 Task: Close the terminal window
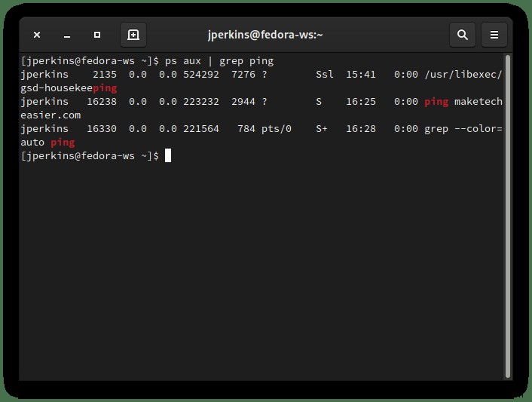click(x=37, y=35)
